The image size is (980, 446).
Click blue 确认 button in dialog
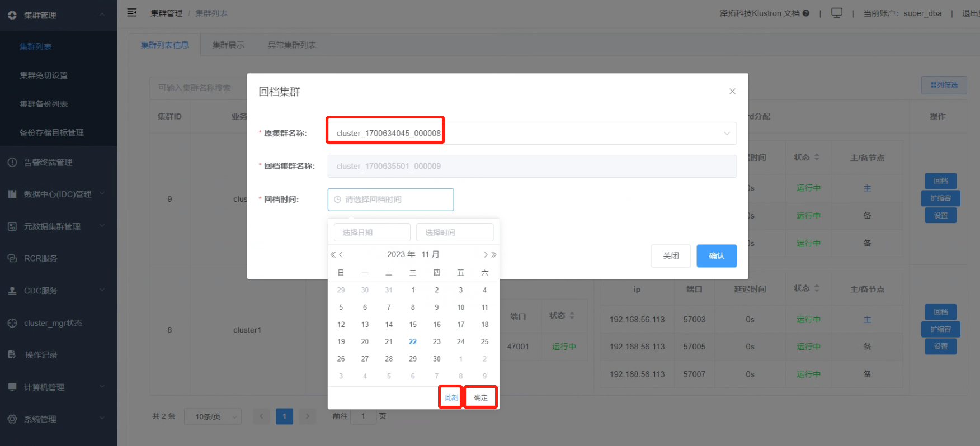tap(717, 256)
